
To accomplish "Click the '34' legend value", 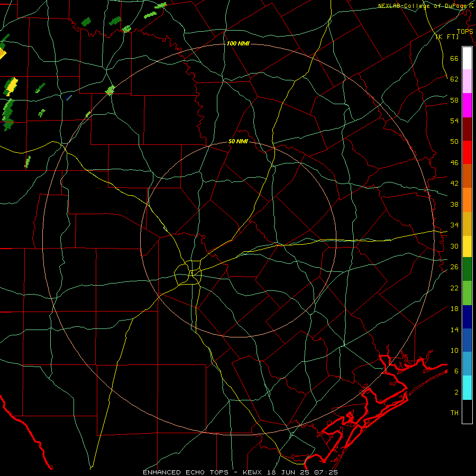I will (x=454, y=225).
